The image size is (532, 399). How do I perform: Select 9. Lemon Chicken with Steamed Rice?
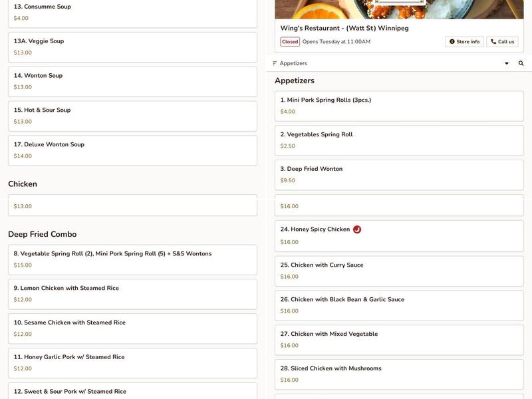click(x=132, y=294)
